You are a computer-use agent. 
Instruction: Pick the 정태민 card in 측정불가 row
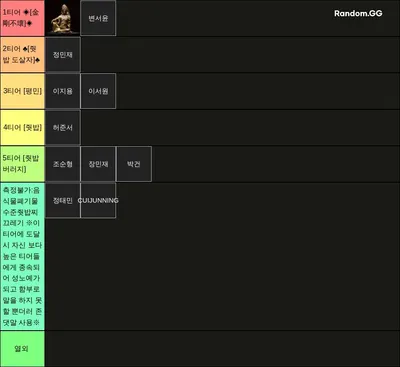click(x=63, y=200)
